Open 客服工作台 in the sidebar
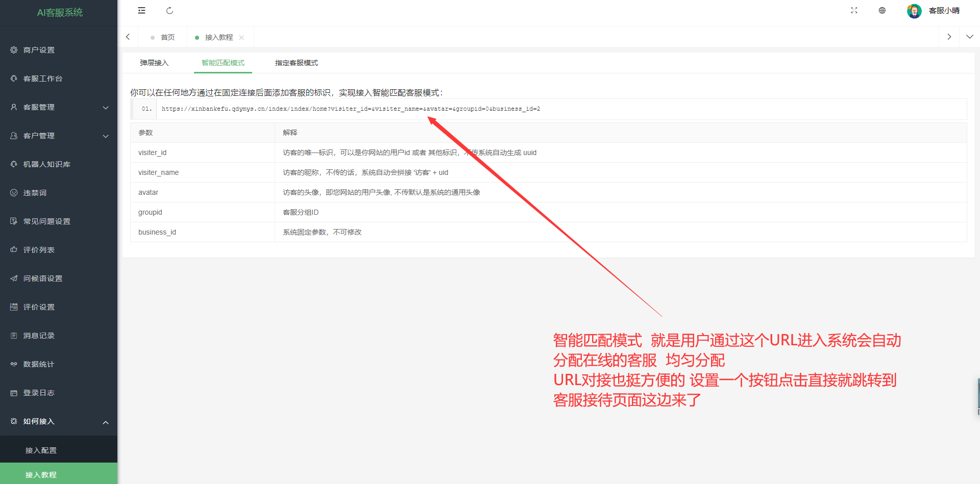This screenshot has height=484, width=980. pos(59,79)
